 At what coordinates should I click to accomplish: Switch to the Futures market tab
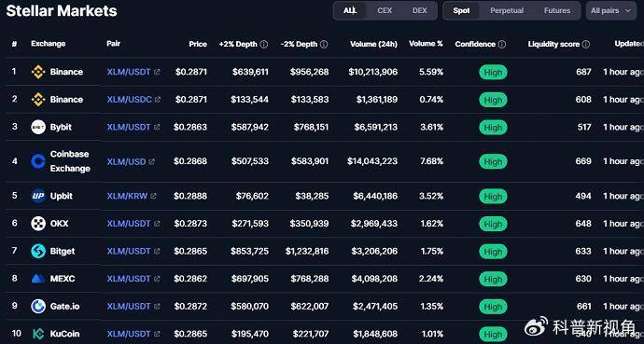click(x=557, y=10)
